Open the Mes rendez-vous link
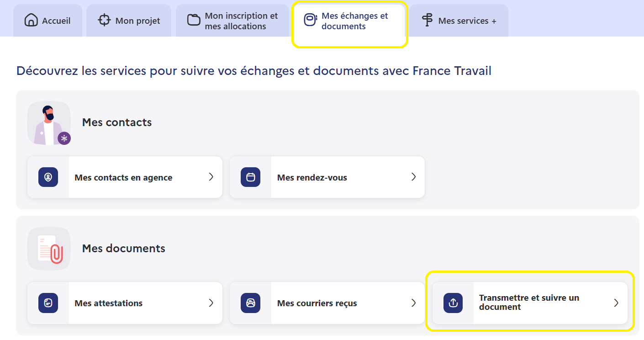Screen dimensions: 644x340 click(x=312, y=178)
